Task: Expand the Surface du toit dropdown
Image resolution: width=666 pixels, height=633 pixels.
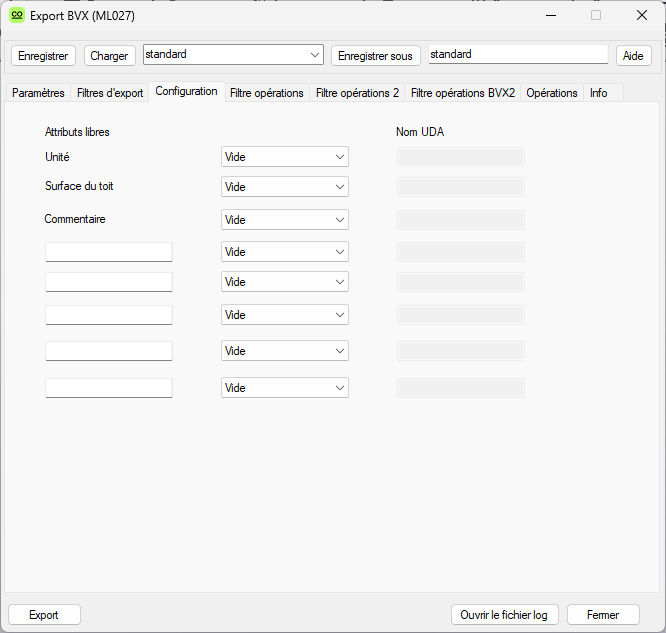Action: tap(285, 187)
